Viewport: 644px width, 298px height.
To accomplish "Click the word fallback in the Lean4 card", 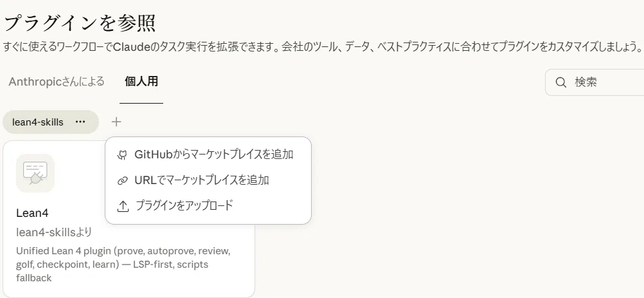I will tap(34, 278).
